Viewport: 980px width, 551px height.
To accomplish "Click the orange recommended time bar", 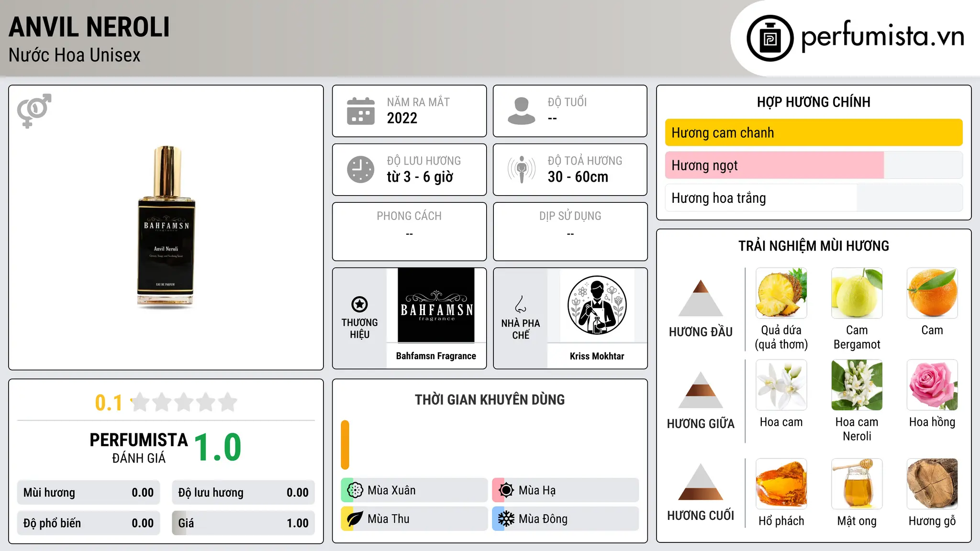I will 345,445.
